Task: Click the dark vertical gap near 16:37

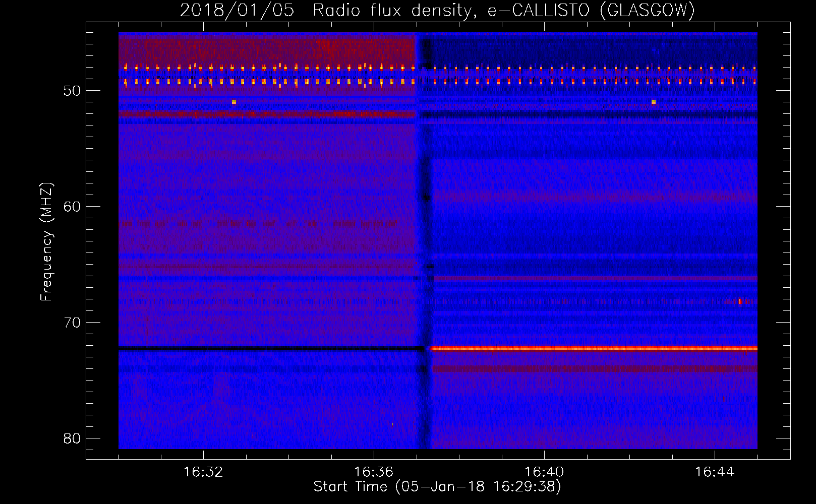Action: (425, 241)
